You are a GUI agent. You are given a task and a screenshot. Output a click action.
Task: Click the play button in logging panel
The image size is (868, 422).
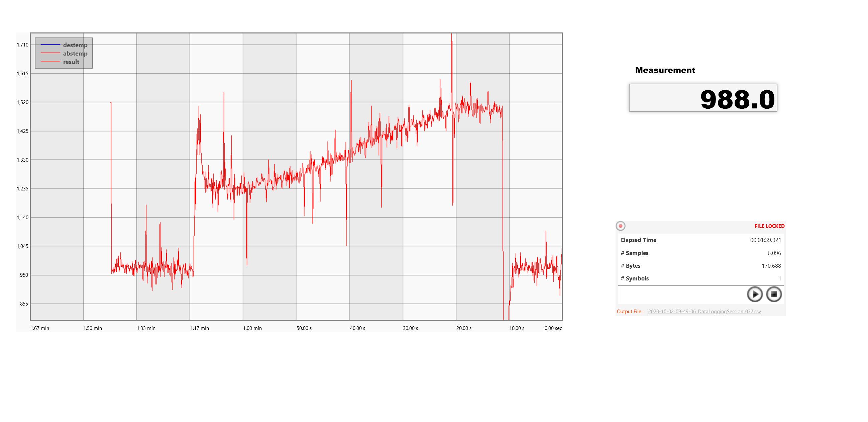click(754, 294)
